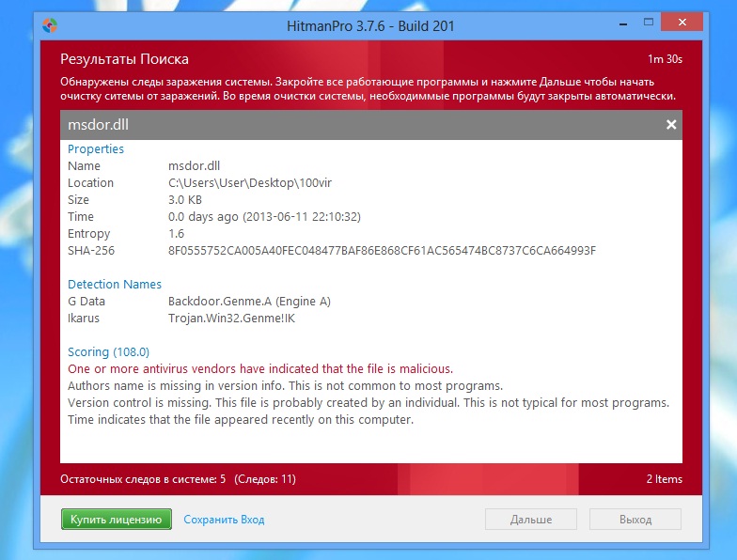737x560 pixels.
Task: Click the Купить лицензию button
Action: tap(117, 519)
